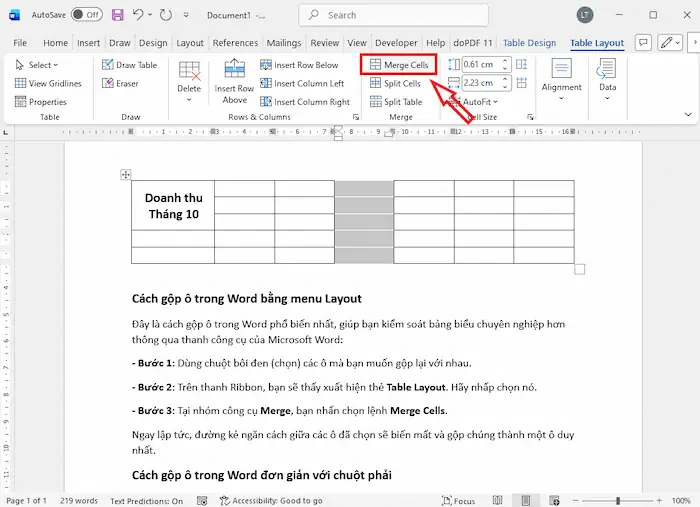Open the Mailings tab
The width and height of the screenshot is (700, 507).
[284, 43]
